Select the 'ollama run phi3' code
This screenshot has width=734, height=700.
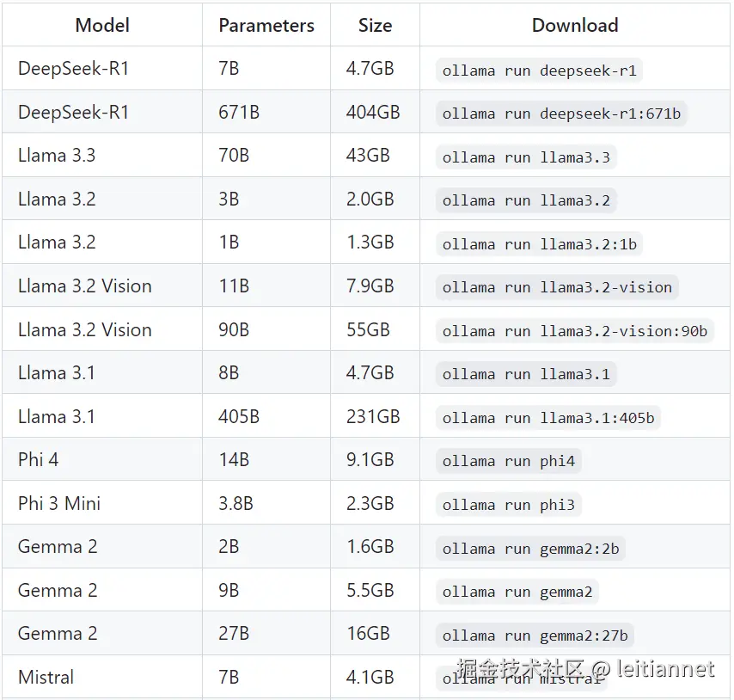(x=509, y=505)
